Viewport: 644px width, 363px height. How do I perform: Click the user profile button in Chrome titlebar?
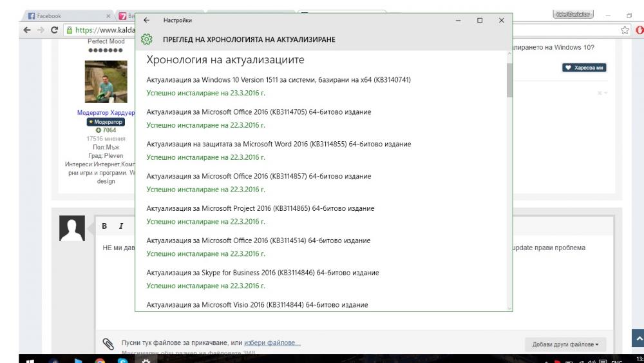[x=573, y=14]
